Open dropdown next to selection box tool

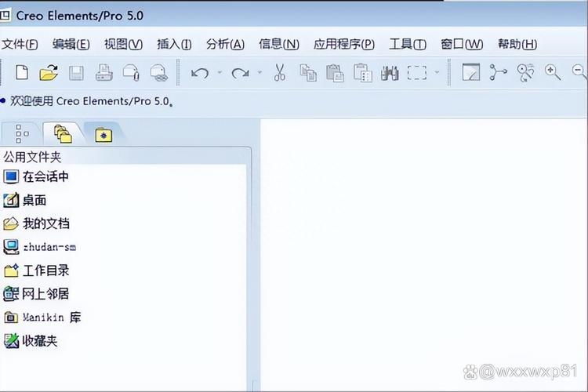pos(437,72)
